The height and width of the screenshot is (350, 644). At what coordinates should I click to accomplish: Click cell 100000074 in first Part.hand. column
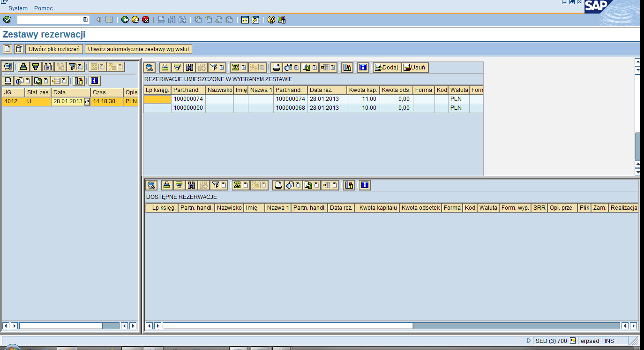coord(188,99)
